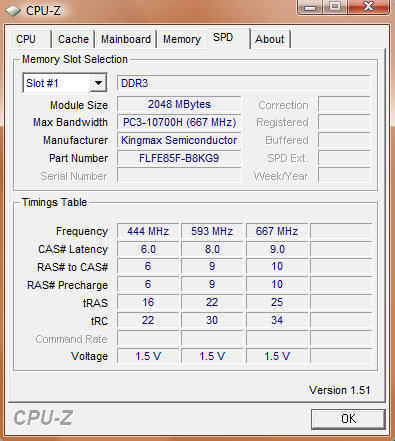Click the Max Bandwidth label
Viewport: 395px width, 441px height.
point(70,122)
